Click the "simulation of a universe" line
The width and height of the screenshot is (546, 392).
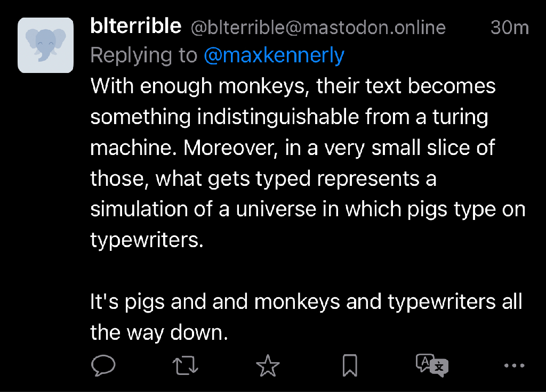point(308,209)
